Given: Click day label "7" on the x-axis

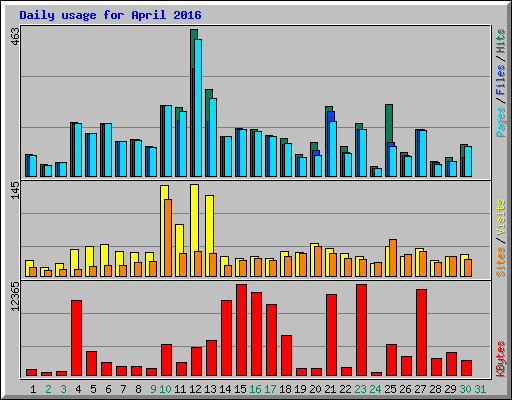Looking at the screenshot, I should coord(123,389).
